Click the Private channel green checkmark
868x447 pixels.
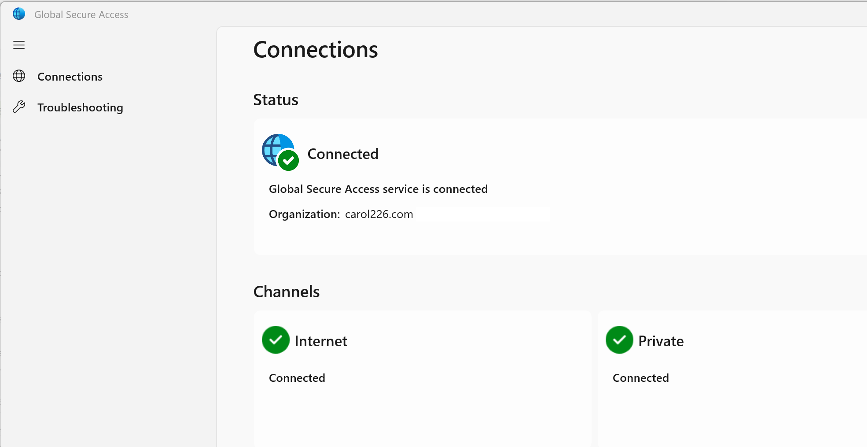point(619,340)
